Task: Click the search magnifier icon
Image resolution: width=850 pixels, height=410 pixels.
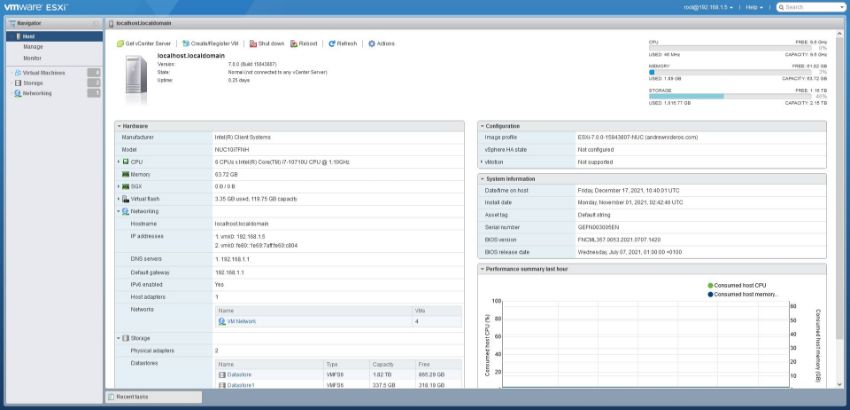Action: 781,7
